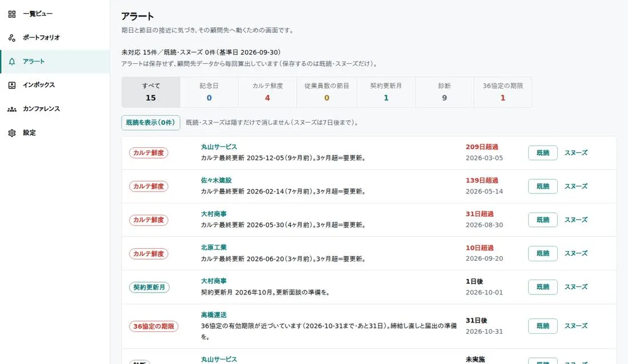Click the インボックス inbox icon
The width and height of the screenshot is (628, 364).
[x=11, y=85]
